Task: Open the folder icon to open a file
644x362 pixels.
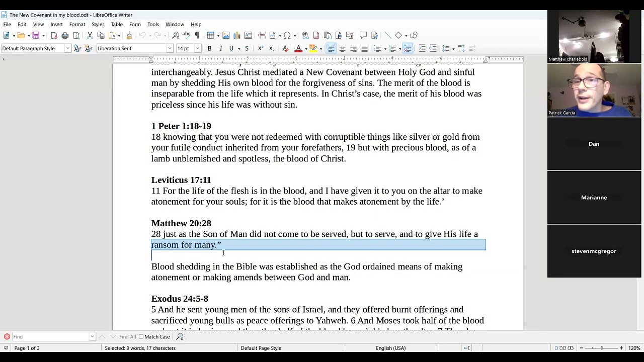Action: [x=21, y=35]
